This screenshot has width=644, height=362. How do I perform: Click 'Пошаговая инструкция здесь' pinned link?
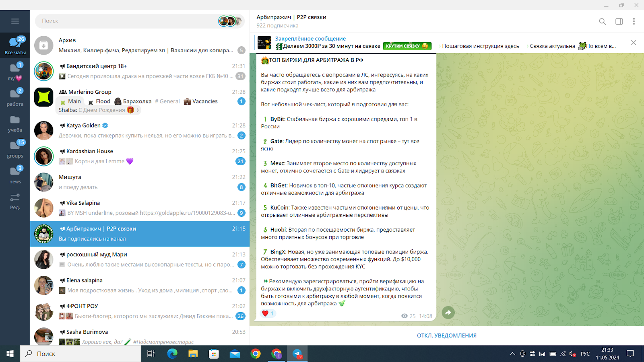point(480,46)
